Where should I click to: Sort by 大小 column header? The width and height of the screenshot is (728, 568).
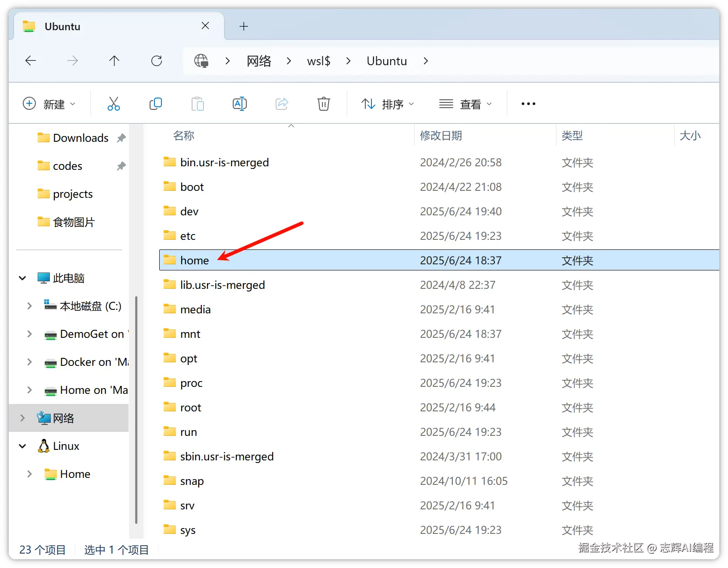click(x=690, y=136)
